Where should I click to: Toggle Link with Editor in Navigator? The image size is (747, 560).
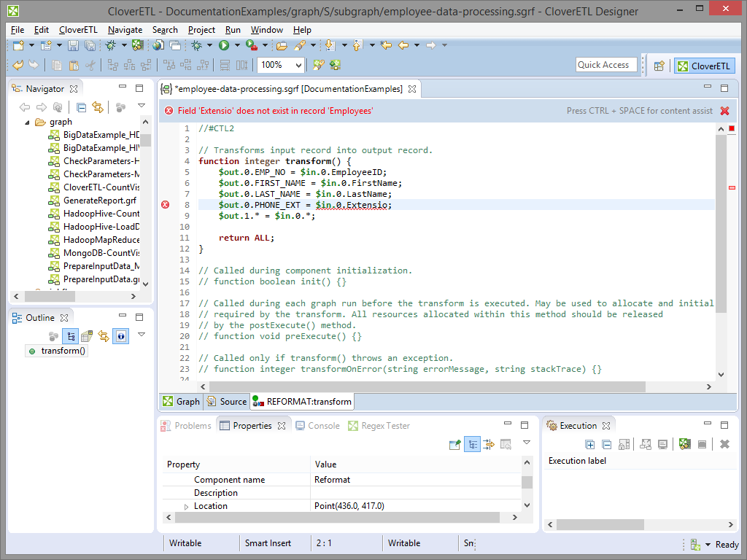coord(97,107)
